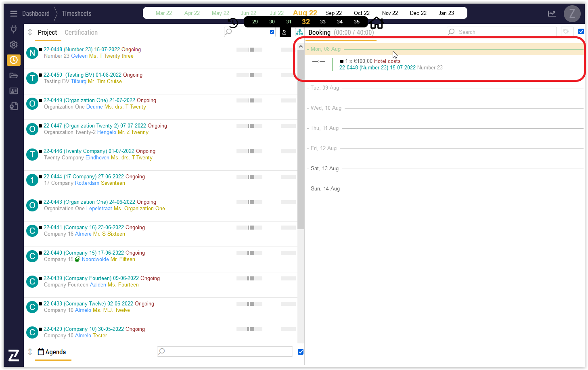Select Sep 22 in the month bar

pos(333,13)
